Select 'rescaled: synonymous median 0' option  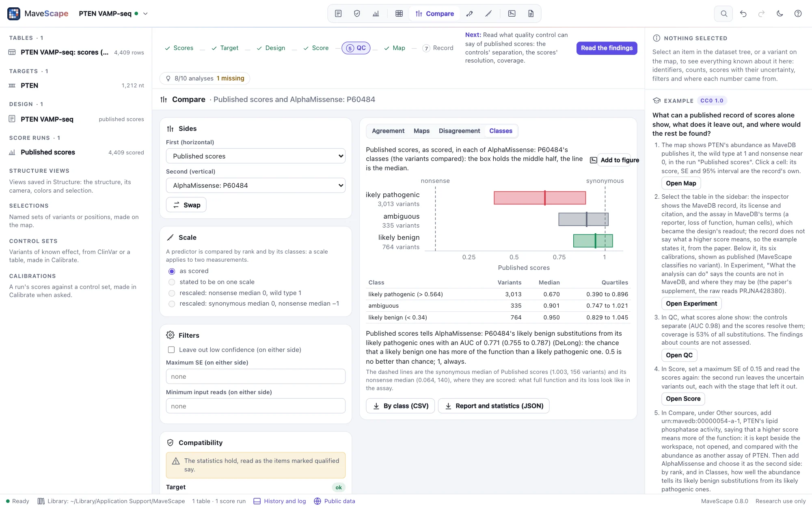(x=172, y=304)
